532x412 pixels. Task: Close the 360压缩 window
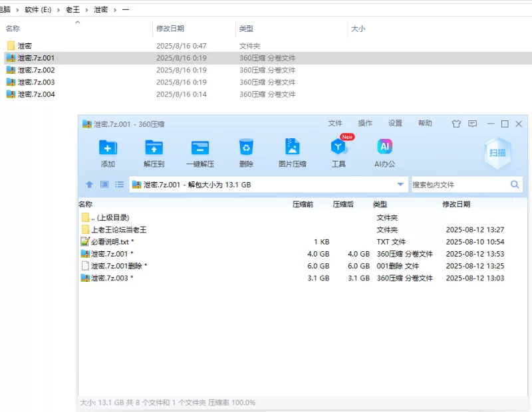(x=519, y=124)
